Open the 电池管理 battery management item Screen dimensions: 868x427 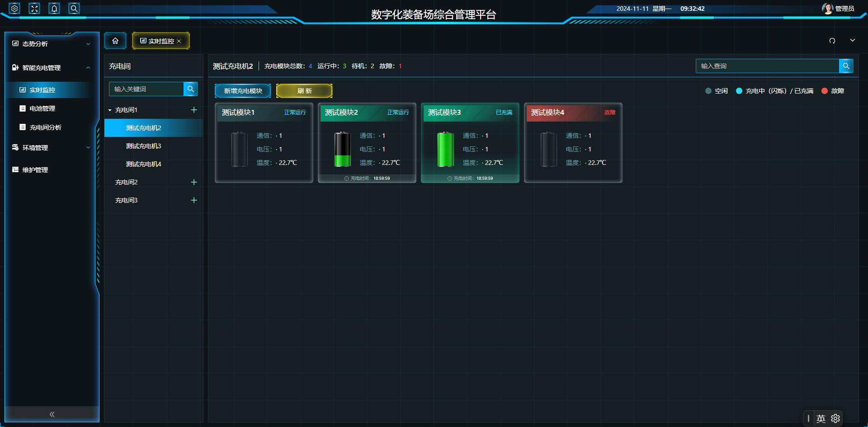[42, 108]
